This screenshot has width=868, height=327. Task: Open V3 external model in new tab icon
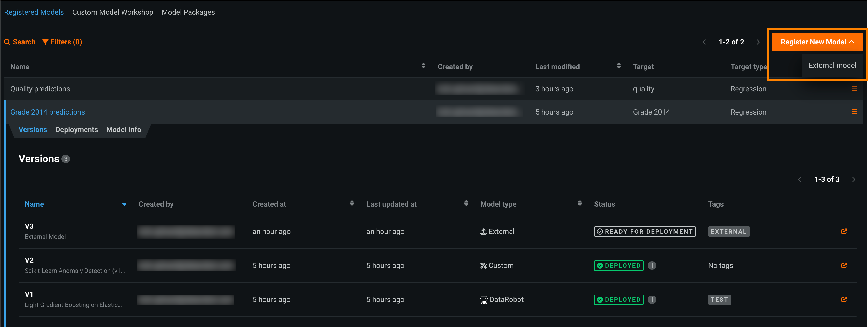pyautogui.click(x=844, y=231)
